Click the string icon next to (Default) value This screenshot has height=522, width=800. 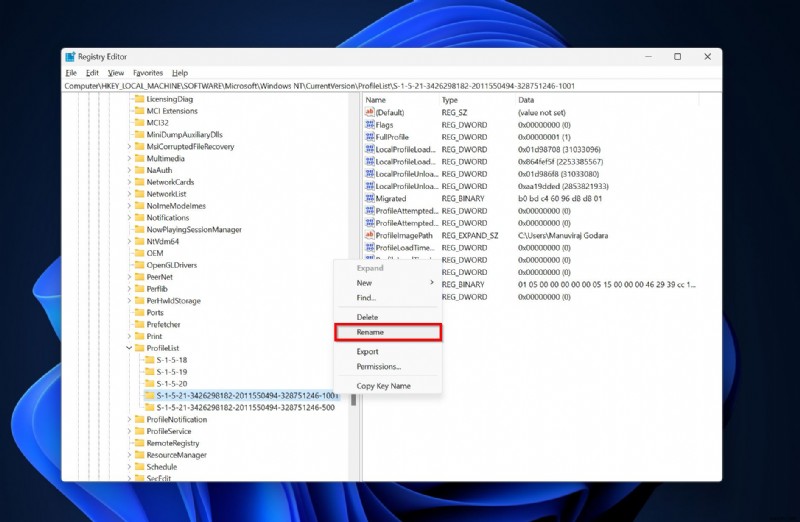370,112
